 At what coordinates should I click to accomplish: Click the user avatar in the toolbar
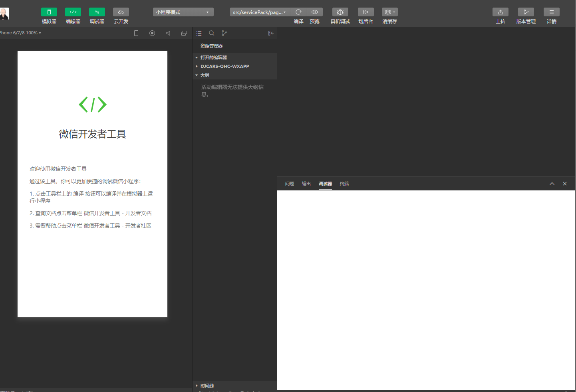click(x=4, y=14)
